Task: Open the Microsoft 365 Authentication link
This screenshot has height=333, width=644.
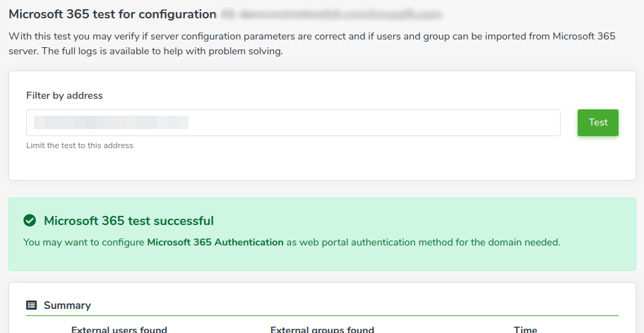Action: tap(215, 243)
